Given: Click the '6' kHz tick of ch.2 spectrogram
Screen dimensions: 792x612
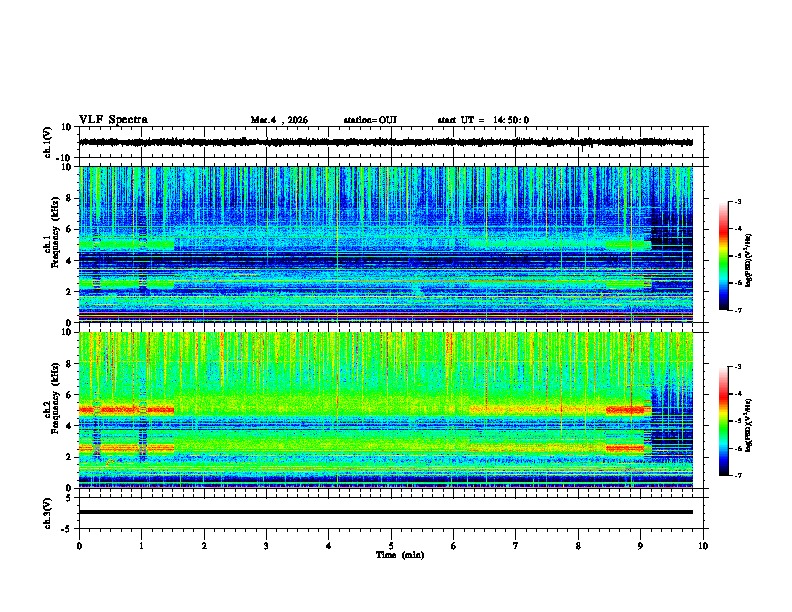Looking at the screenshot, I should click(x=69, y=395).
